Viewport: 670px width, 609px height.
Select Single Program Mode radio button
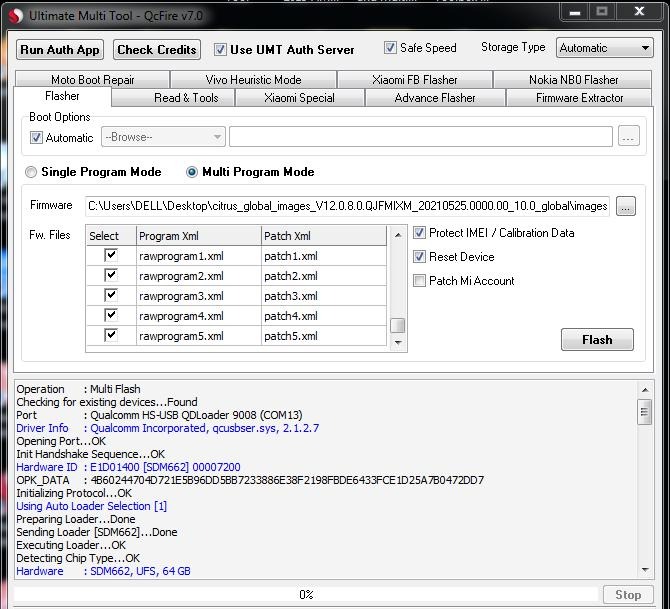click(x=31, y=172)
